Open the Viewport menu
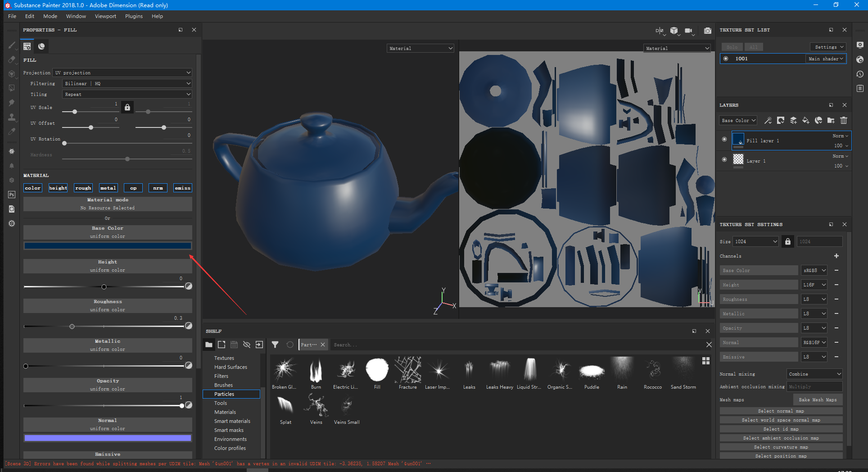The height and width of the screenshot is (472, 868). tap(105, 16)
